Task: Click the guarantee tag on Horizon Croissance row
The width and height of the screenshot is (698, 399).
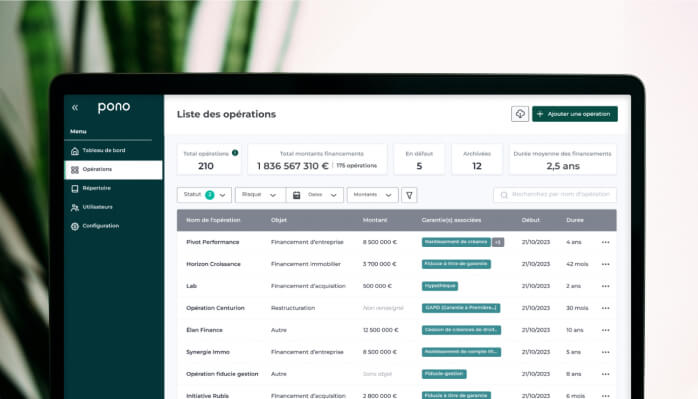Action: [x=456, y=264]
